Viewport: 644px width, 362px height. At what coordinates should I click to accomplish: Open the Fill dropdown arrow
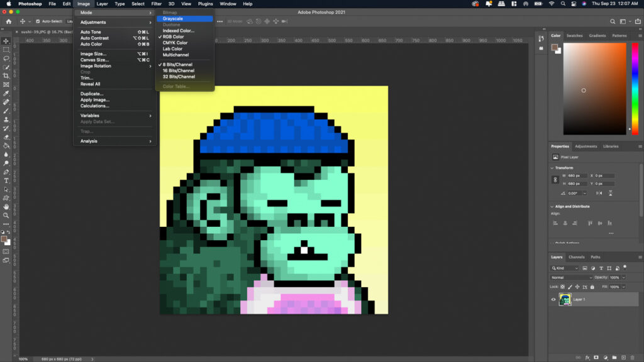pos(623,287)
